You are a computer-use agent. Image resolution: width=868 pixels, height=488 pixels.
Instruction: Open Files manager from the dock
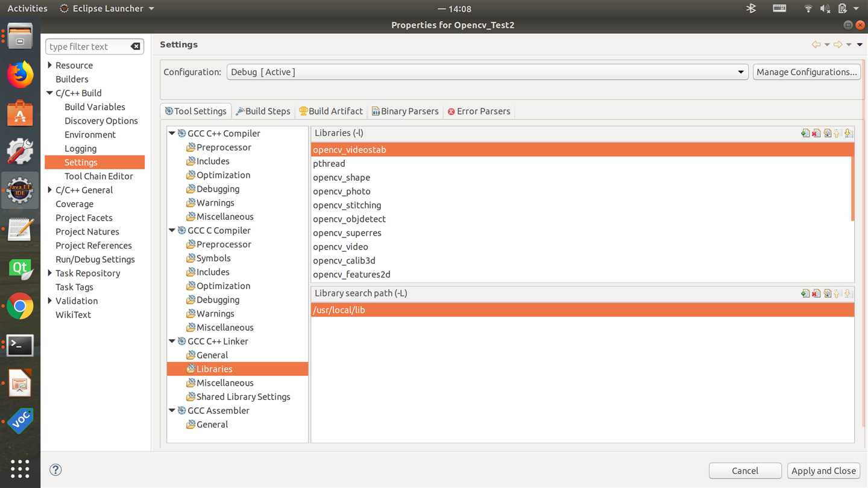click(x=20, y=37)
